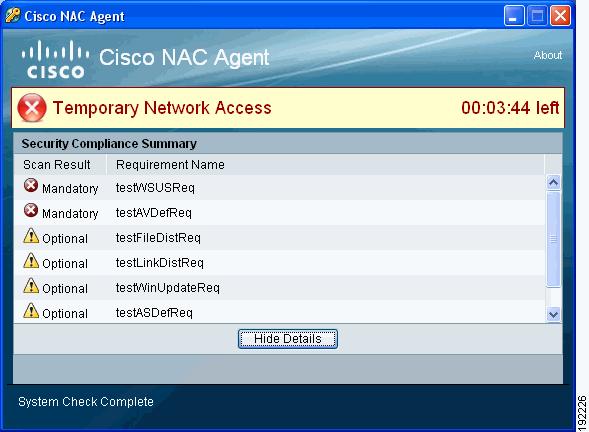Click scroll up arrow of requirements list
Viewport: 589px width, 432px height.
[553, 183]
